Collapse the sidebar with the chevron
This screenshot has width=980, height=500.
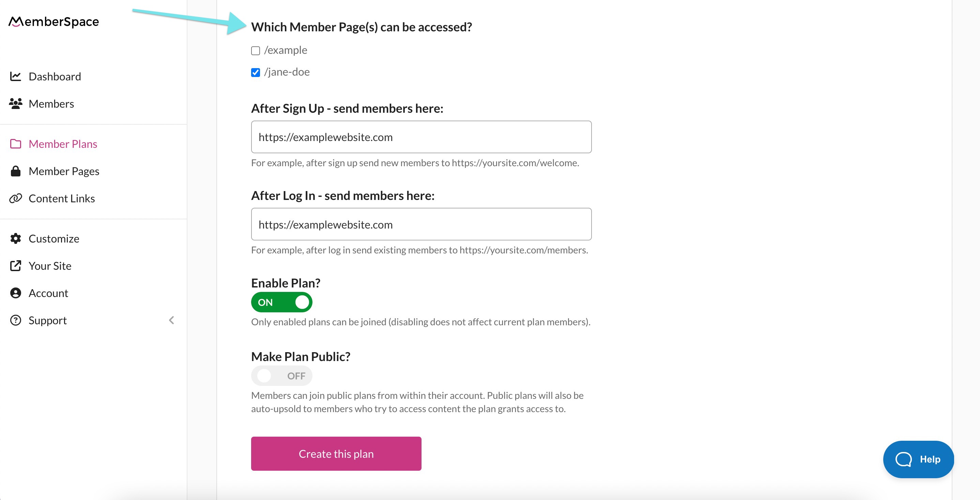pos(172,320)
